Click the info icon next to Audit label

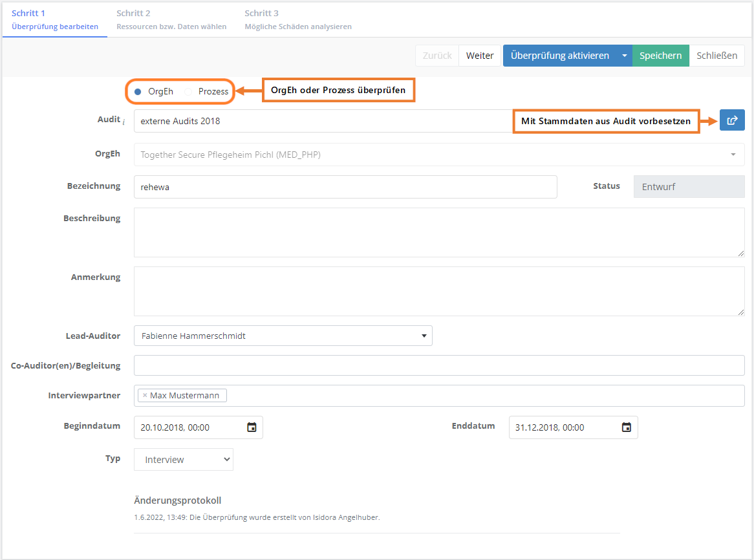(x=124, y=121)
